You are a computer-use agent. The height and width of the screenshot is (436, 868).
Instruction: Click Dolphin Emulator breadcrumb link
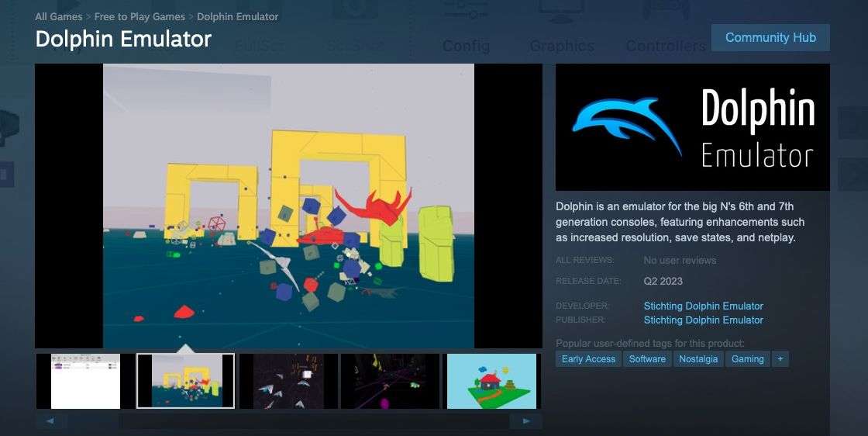point(237,16)
